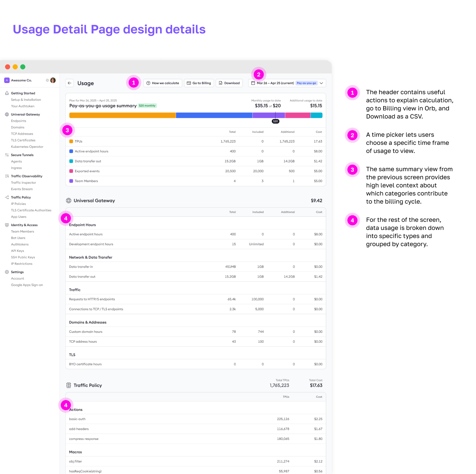This screenshot has height=474, width=476.
Task: Click the teal data transfer bar segment
Action: [317, 115]
